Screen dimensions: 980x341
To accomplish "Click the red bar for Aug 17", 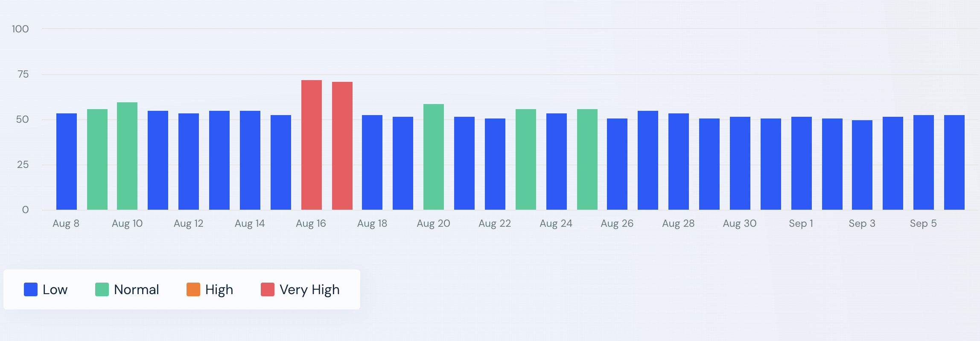I will (x=342, y=146).
